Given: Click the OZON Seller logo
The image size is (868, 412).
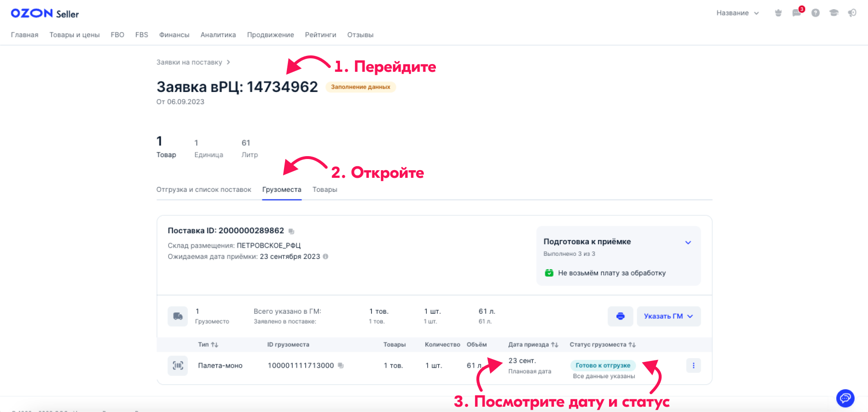Looking at the screenshot, I should point(45,13).
